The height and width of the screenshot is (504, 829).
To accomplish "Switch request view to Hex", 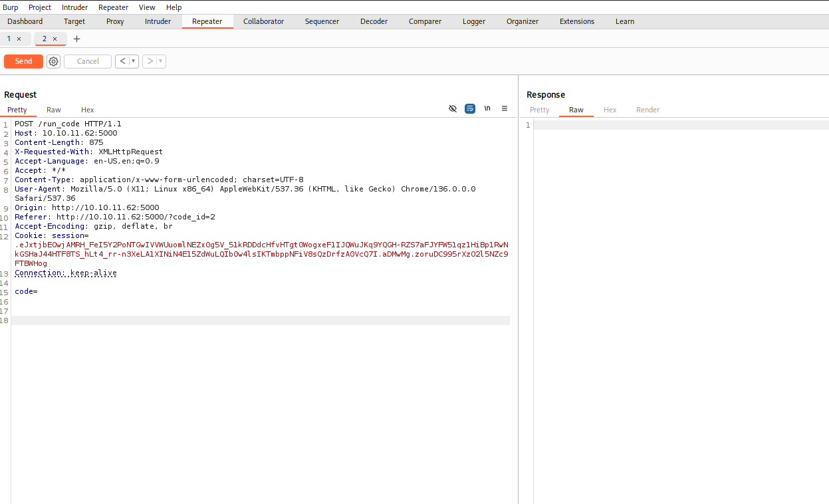I will point(87,110).
